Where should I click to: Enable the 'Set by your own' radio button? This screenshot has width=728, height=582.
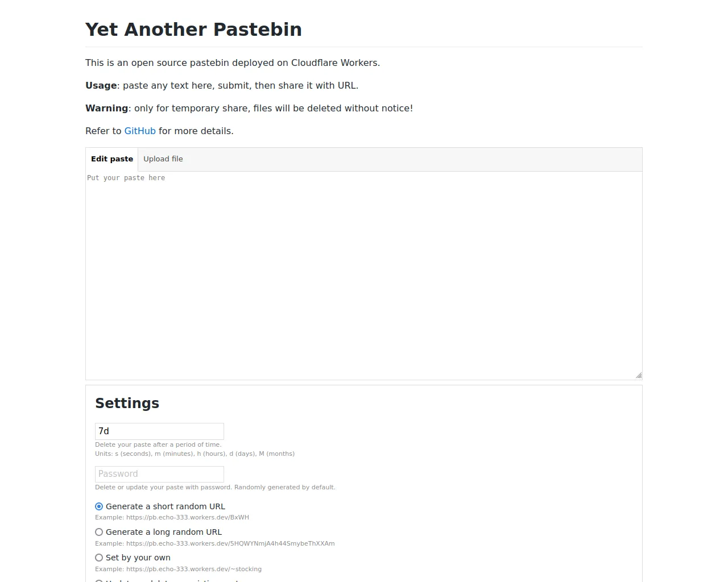tap(99, 558)
